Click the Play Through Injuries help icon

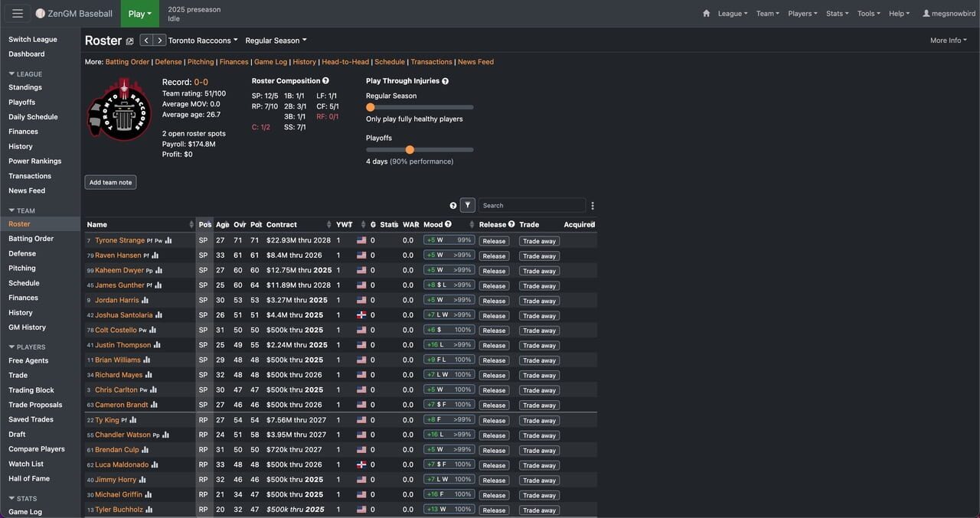point(445,80)
